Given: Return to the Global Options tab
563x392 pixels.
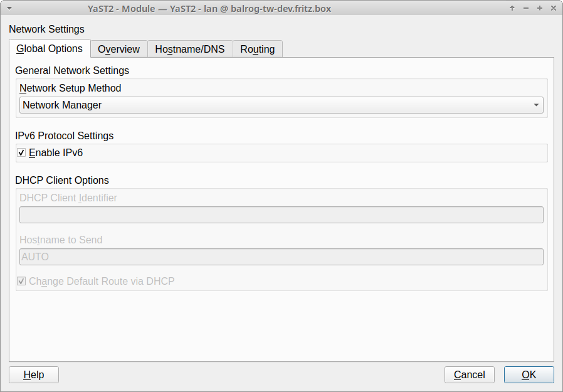Looking at the screenshot, I should (x=50, y=48).
